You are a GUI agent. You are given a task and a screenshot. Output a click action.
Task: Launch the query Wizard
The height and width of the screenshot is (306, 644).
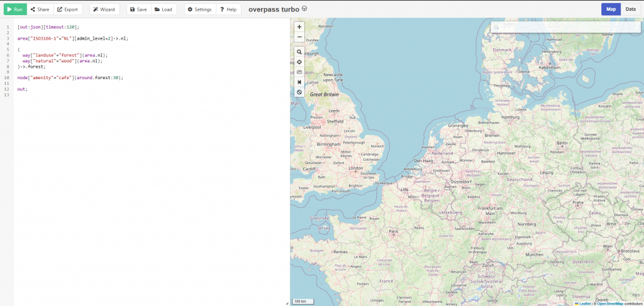104,9
